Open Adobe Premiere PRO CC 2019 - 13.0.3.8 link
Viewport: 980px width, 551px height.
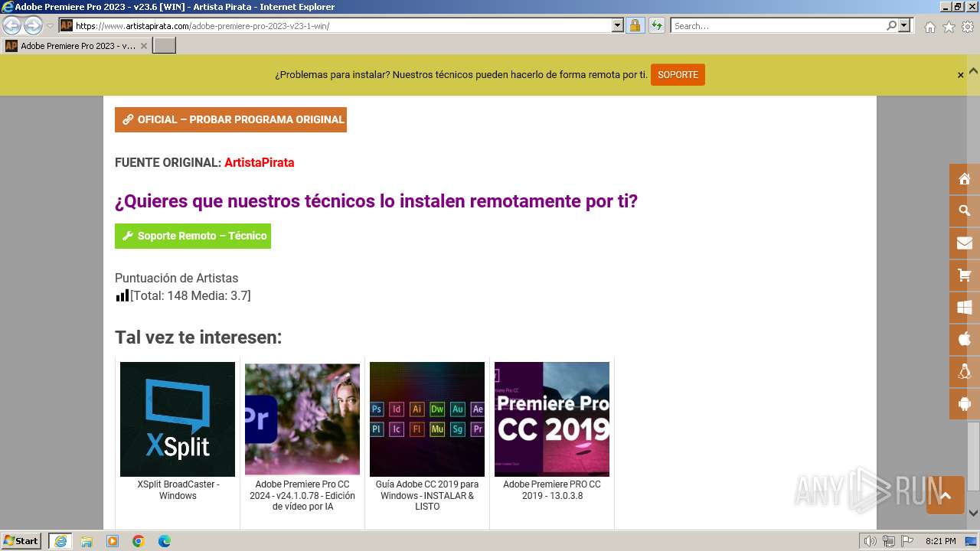[x=552, y=490]
